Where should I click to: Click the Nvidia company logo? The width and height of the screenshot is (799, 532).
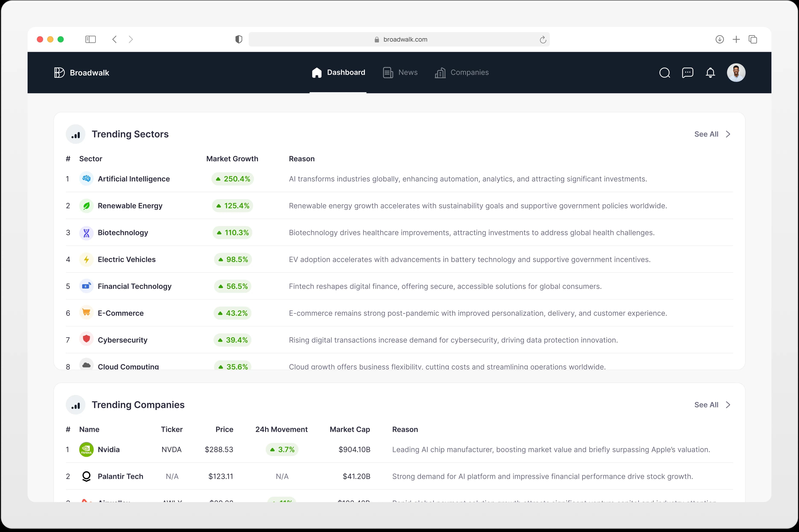[x=87, y=449]
